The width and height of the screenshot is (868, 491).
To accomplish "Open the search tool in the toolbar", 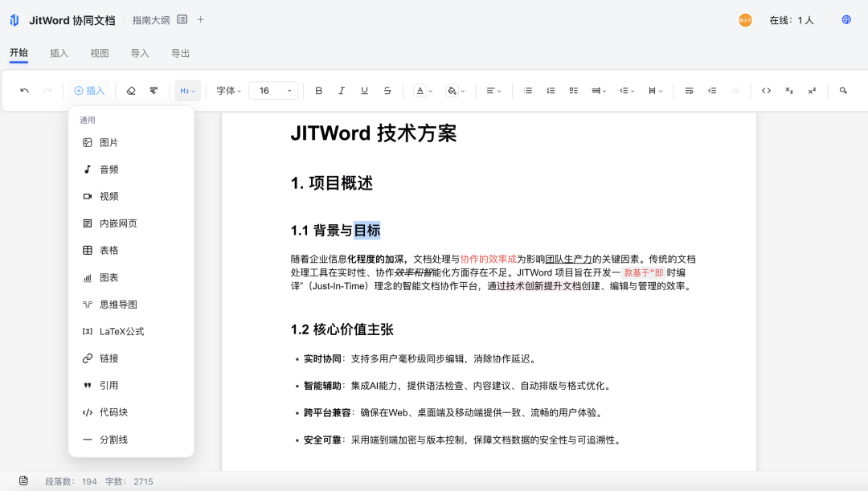I will pos(841,90).
